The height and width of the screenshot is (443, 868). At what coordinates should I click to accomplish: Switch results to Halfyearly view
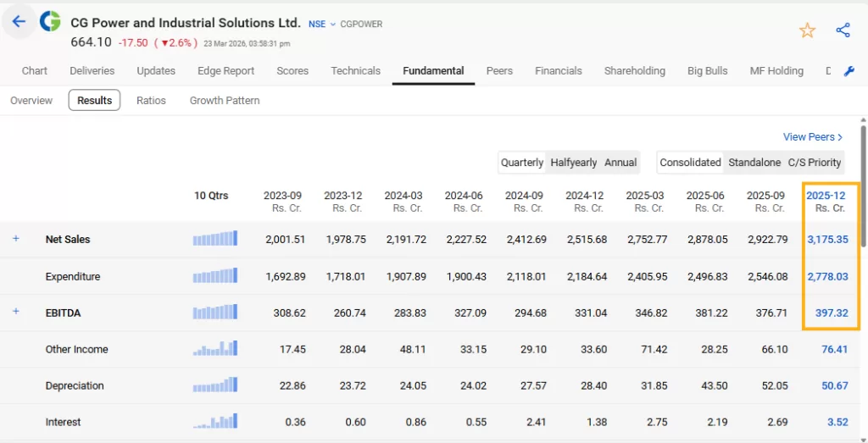click(573, 163)
